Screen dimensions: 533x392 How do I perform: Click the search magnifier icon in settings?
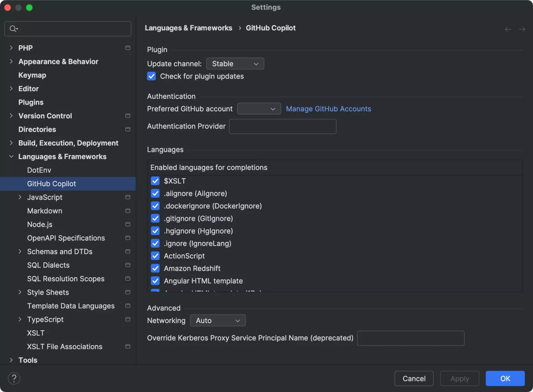pyautogui.click(x=13, y=29)
